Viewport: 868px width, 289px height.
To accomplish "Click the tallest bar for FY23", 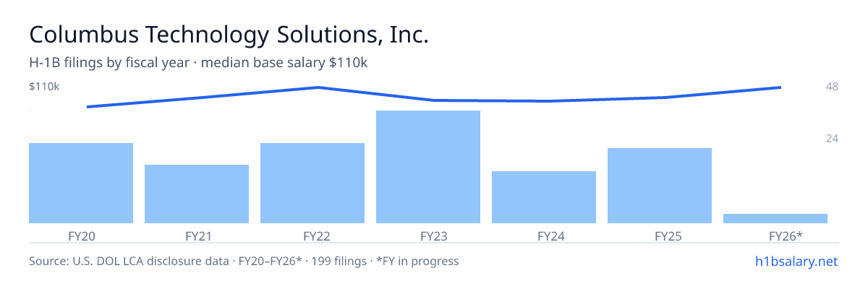I will click(428, 167).
